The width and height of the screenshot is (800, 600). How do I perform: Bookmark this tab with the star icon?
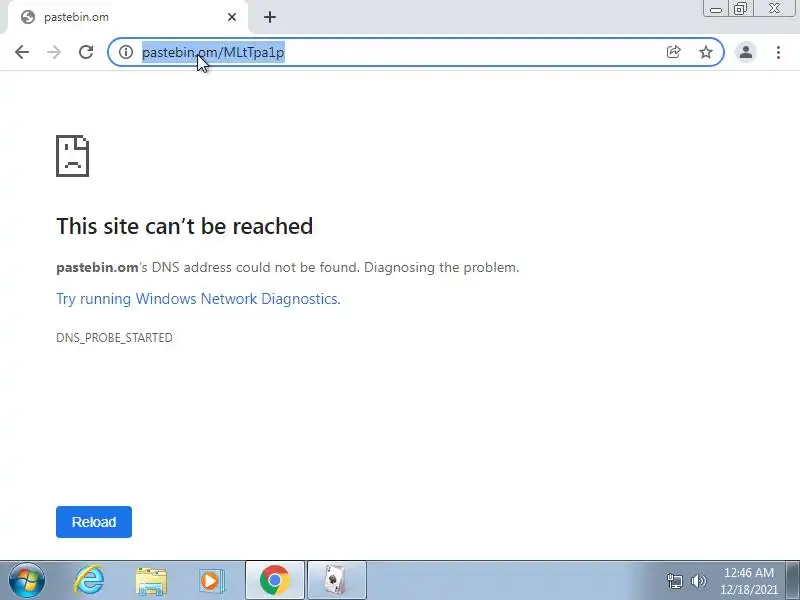pos(706,52)
